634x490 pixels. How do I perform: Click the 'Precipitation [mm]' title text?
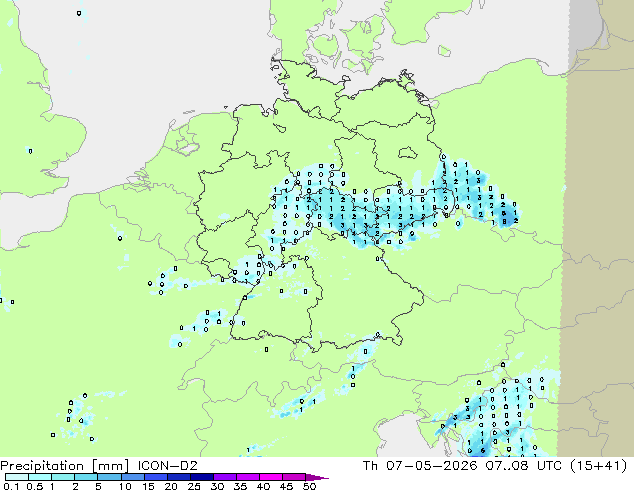(65, 466)
